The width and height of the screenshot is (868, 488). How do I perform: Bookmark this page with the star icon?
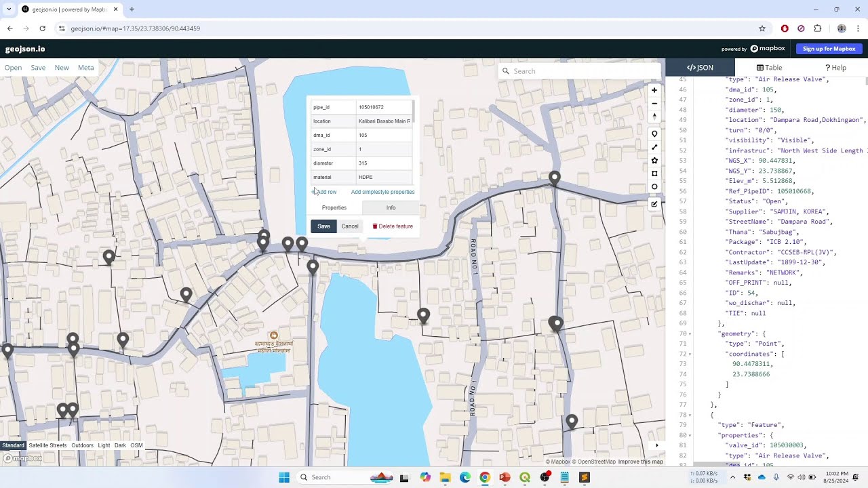tap(762, 28)
